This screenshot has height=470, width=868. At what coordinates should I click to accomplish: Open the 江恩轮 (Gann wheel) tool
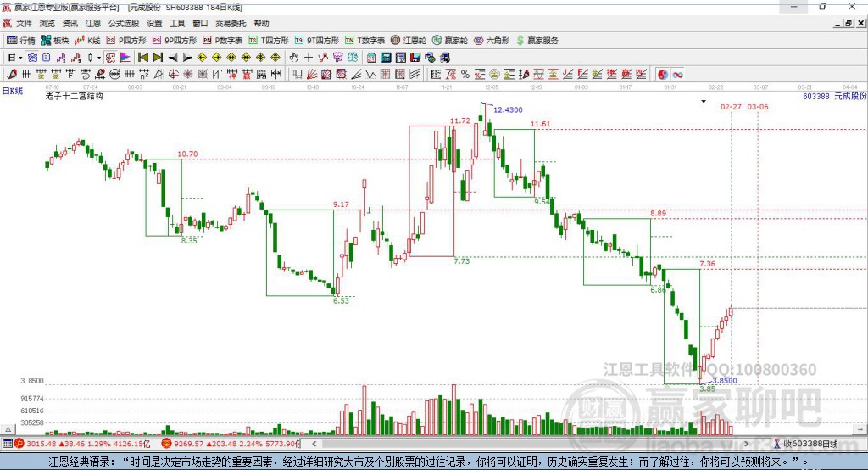[x=409, y=41]
